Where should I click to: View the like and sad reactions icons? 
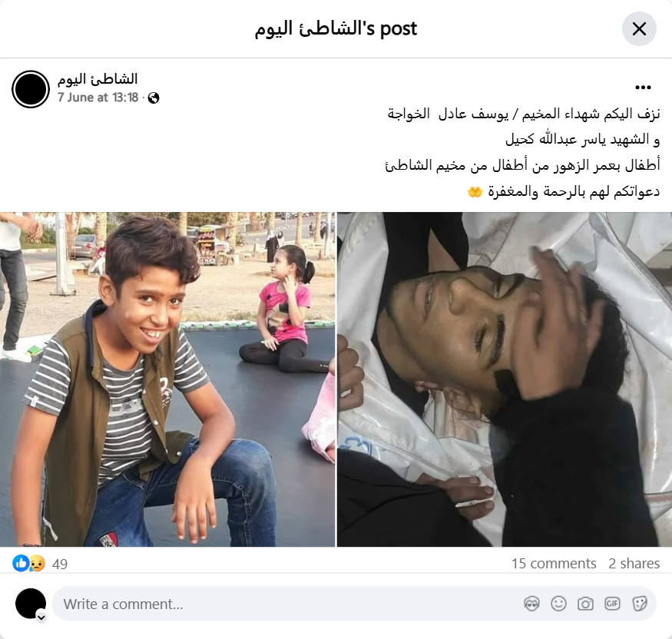[x=28, y=563]
